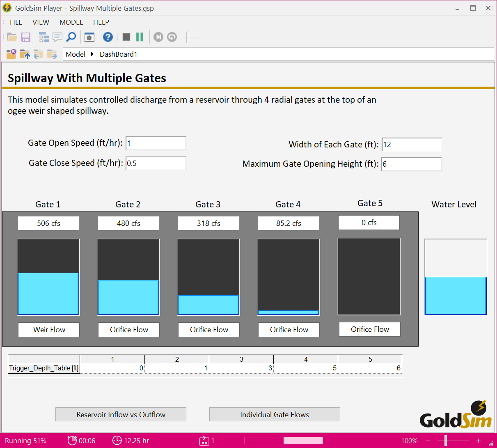Click Maximum Gate Opening Height field
Image resolution: width=497 pixels, height=448 pixels.
coord(412,164)
